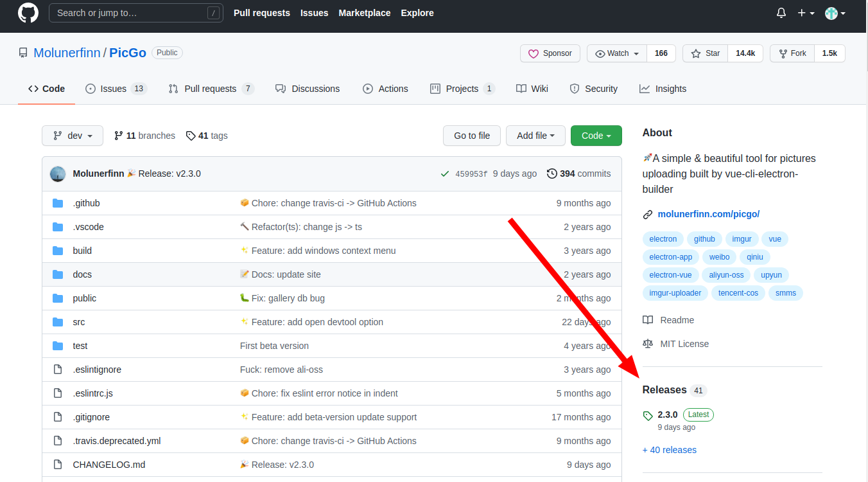
Task: Open the Add file dropdown
Action: click(535, 136)
